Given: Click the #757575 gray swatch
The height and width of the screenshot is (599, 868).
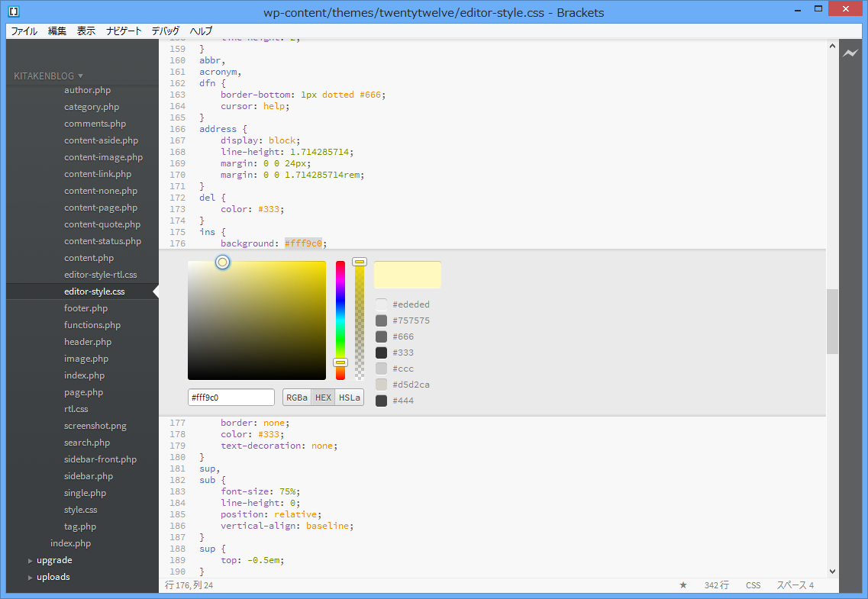Looking at the screenshot, I should pyautogui.click(x=382, y=320).
